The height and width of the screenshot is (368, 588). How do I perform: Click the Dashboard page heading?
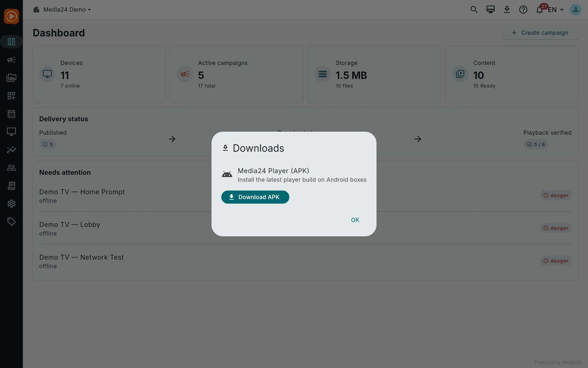(59, 33)
